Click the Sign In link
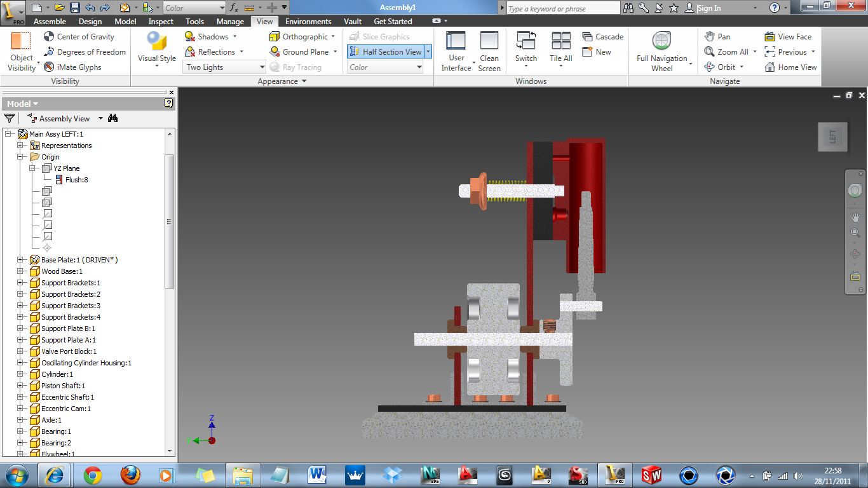The height and width of the screenshot is (488, 868). (x=709, y=8)
